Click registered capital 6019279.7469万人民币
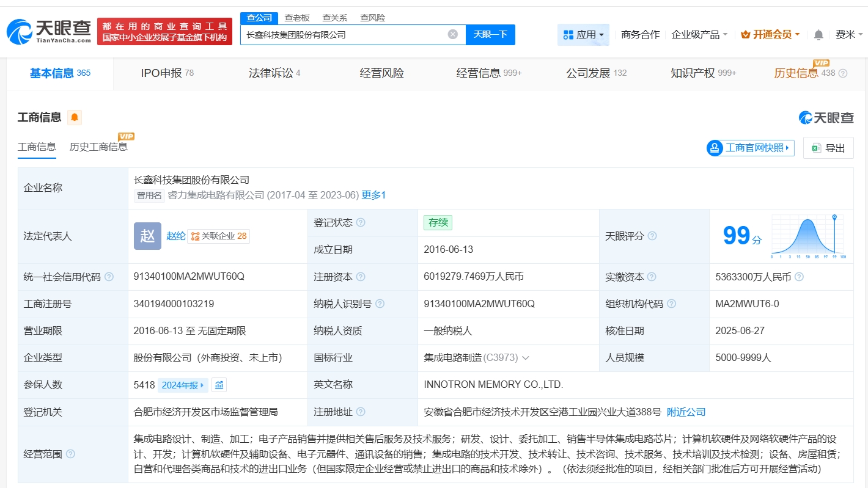This screenshot has width=868, height=488. point(474,277)
